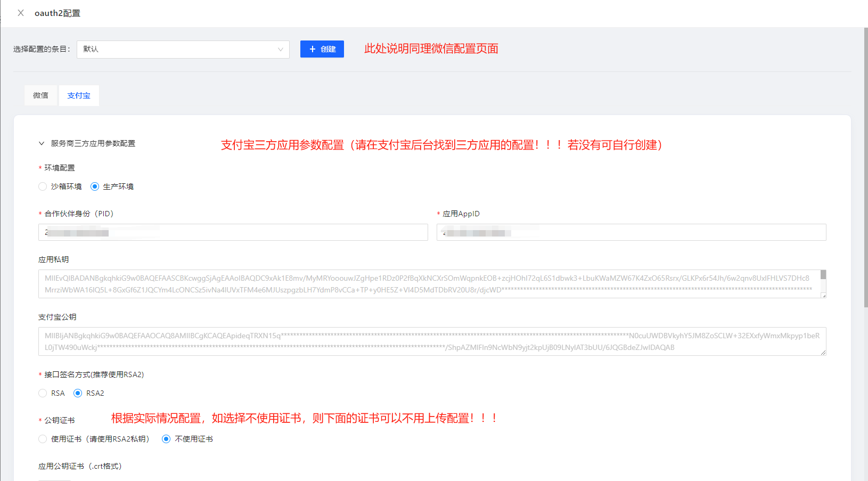Click the 创建 create button
The width and height of the screenshot is (868, 481).
point(322,49)
